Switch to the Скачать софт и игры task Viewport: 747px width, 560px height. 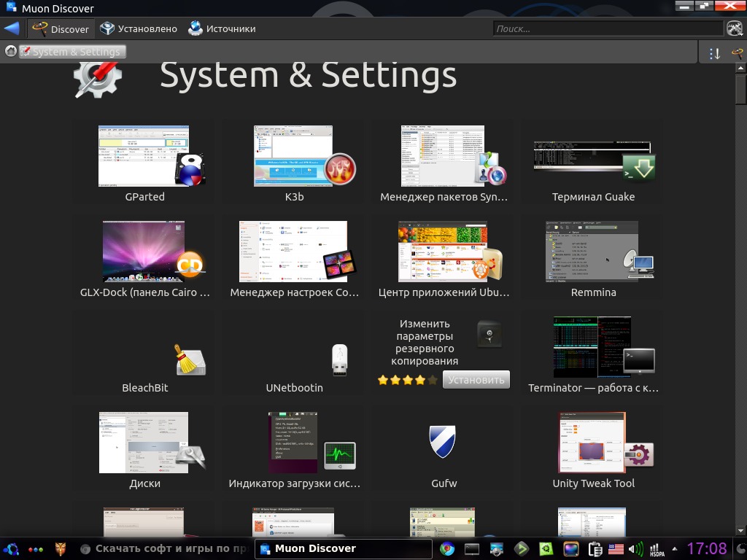[x=164, y=548]
